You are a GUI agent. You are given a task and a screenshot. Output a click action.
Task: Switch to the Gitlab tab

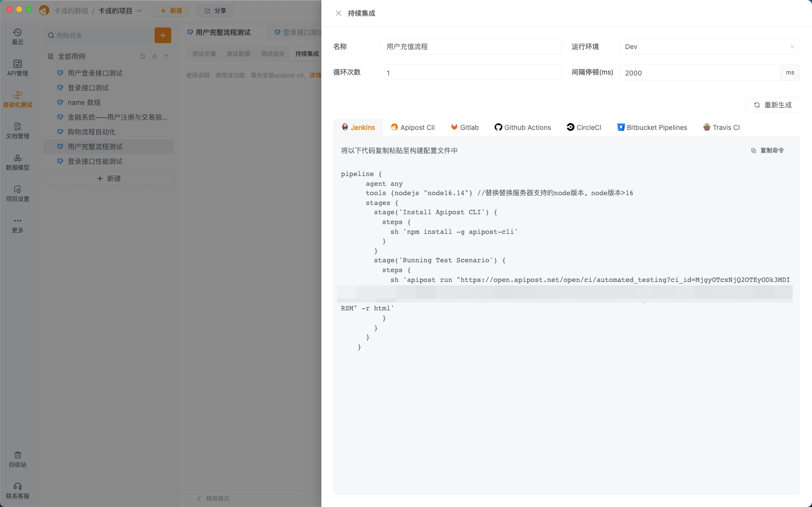(465, 127)
